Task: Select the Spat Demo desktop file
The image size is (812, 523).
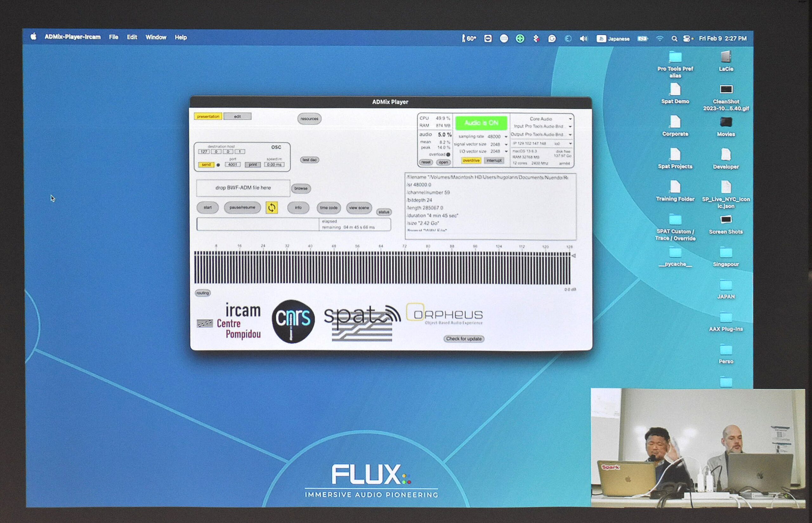Action: 675,93
